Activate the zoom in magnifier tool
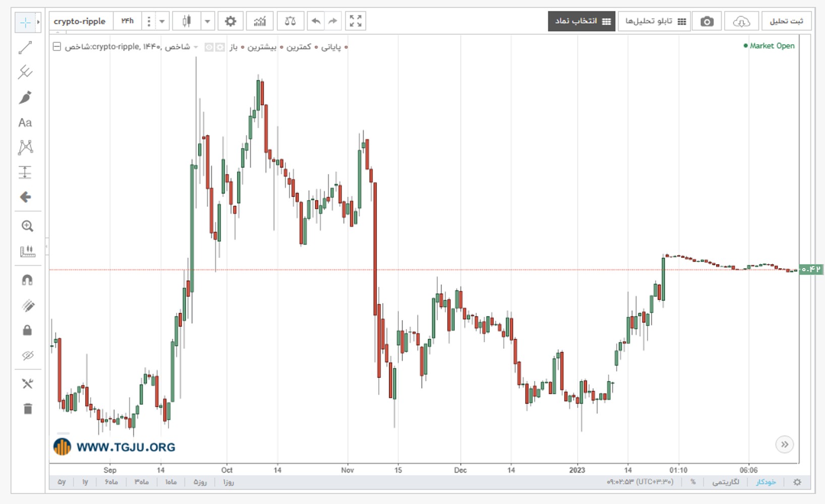The width and height of the screenshot is (825, 504). 27,226
